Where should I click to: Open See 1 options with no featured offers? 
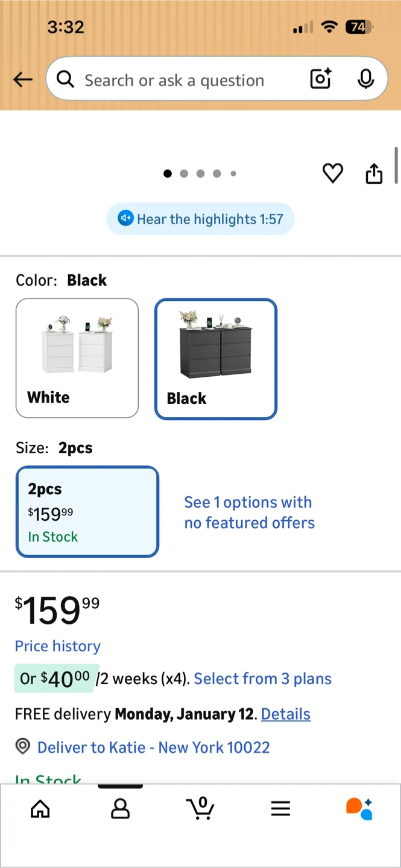pos(249,512)
